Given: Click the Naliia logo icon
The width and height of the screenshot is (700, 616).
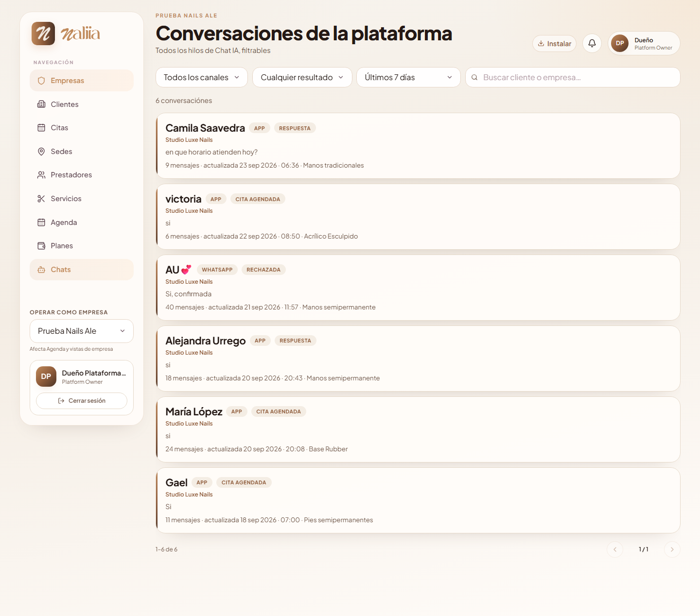Looking at the screenshot, I should pyautogui.click(x=43, y=34).
